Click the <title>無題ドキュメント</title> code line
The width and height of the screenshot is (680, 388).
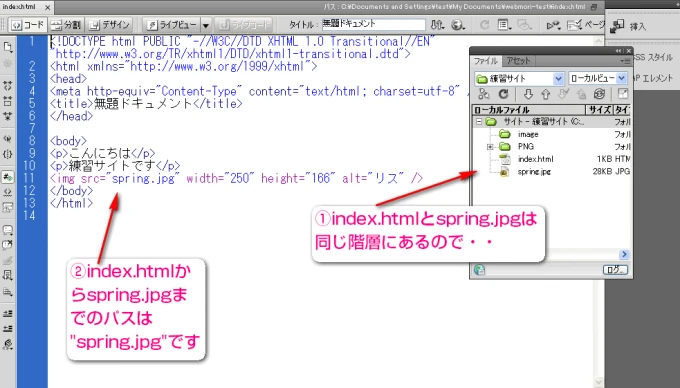point(146,104)
